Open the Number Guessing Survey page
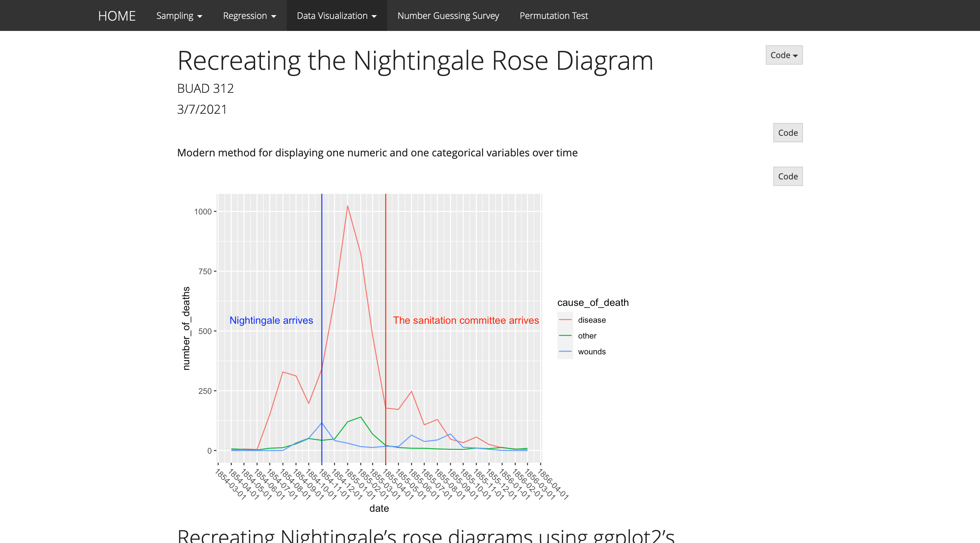 (448, 16)
